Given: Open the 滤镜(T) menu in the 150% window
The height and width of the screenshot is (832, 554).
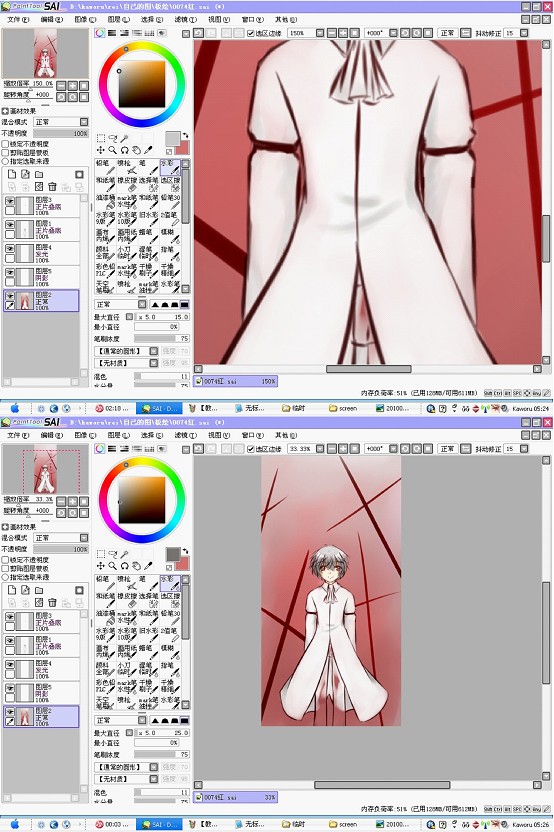Looking at the screenshot, I should pos(185,19).
